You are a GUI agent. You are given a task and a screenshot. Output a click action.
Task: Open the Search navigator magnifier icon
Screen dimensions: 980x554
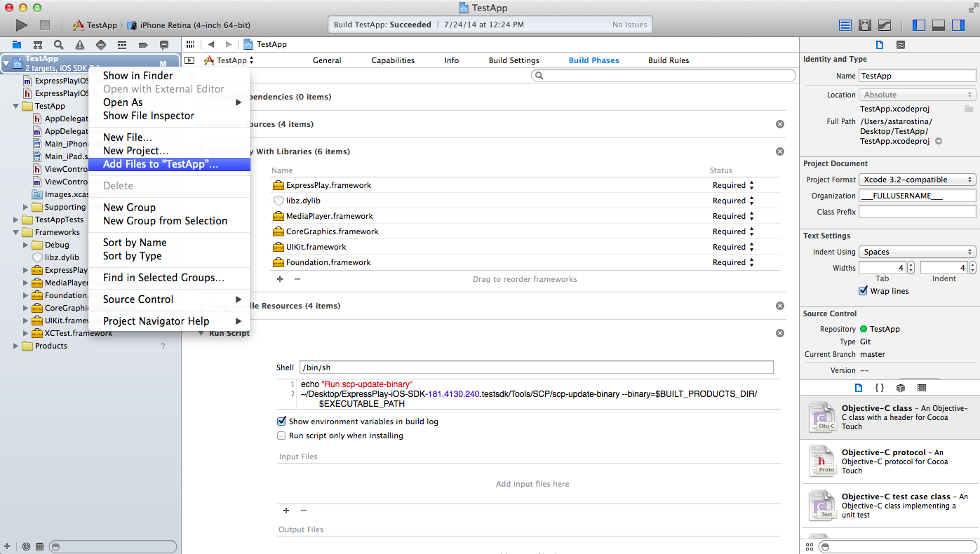tap(59, 45)
